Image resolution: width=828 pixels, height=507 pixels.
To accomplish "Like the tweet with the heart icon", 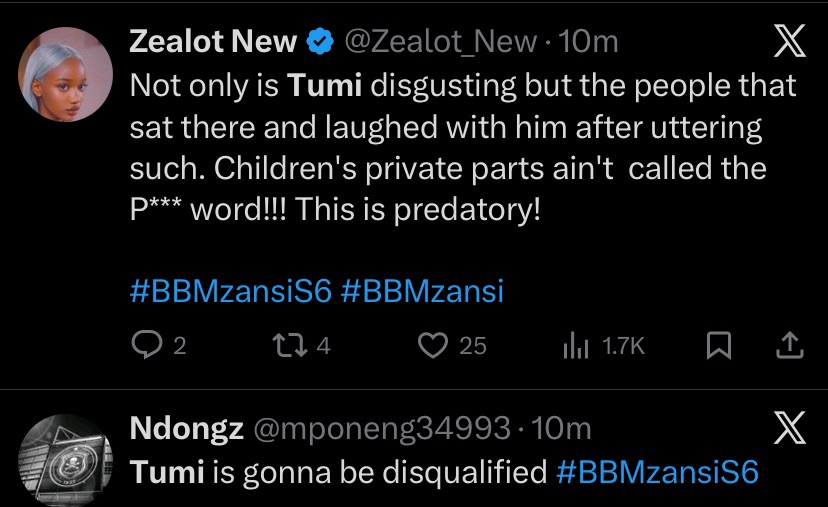I will [432, 346].
